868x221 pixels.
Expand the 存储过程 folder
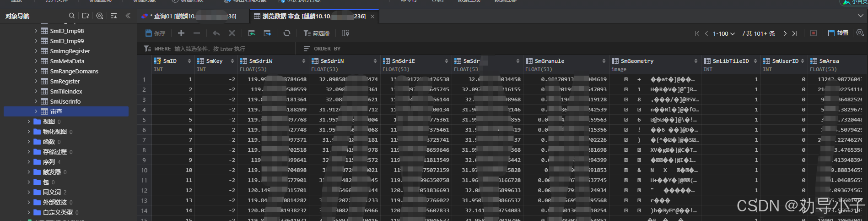[x=29, y=152]
